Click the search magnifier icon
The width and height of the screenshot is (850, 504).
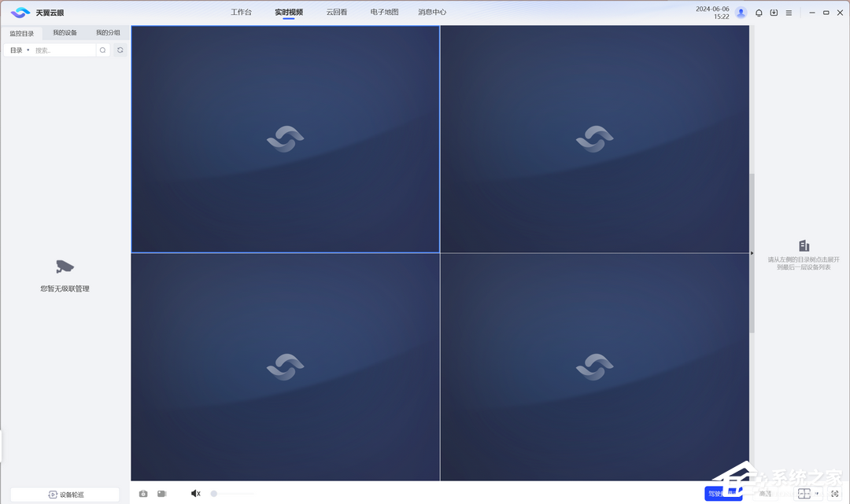coord(102,50)
